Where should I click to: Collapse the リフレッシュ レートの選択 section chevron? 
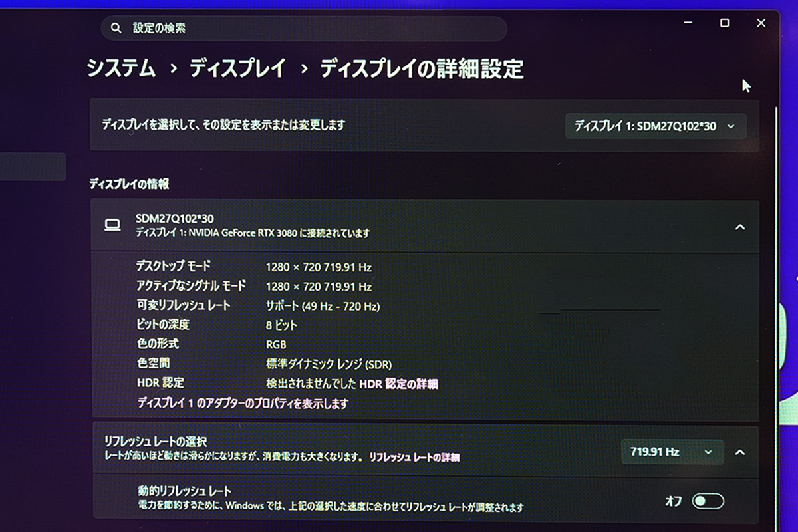tap(740, 452)
